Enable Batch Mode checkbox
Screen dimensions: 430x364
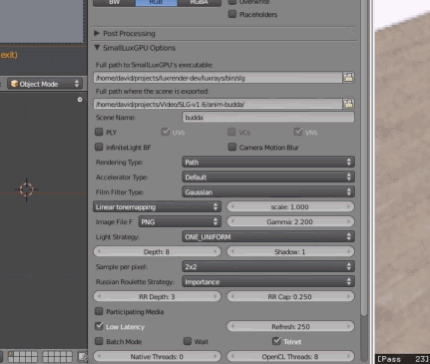tap(99, 341)
